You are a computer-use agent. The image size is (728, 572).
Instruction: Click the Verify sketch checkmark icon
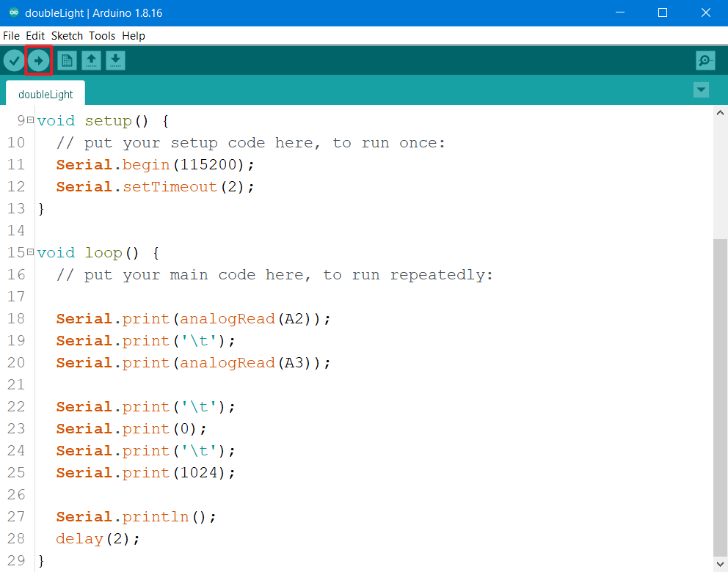14,60
